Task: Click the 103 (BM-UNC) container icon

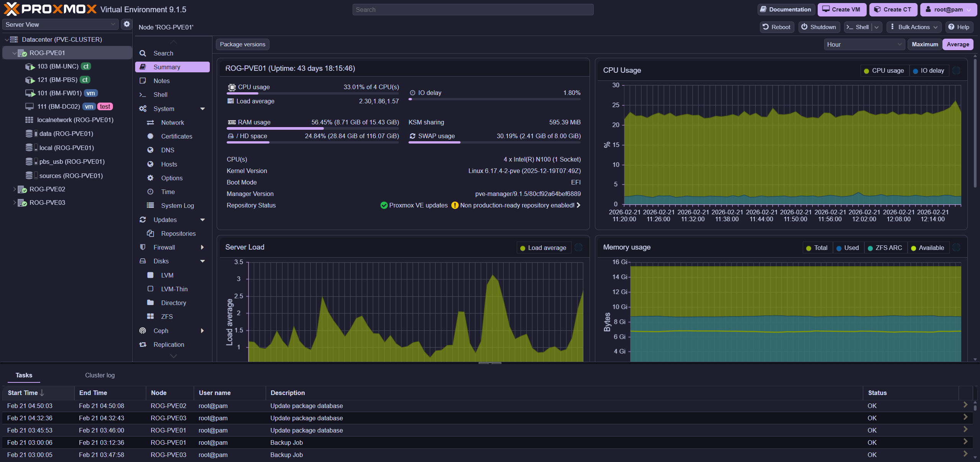Action: coord(30,67)
